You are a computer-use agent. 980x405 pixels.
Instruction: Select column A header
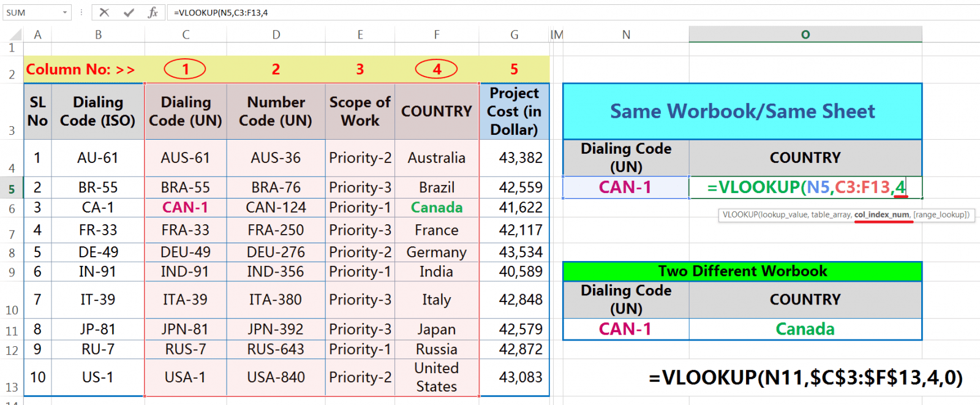(37, 35)
